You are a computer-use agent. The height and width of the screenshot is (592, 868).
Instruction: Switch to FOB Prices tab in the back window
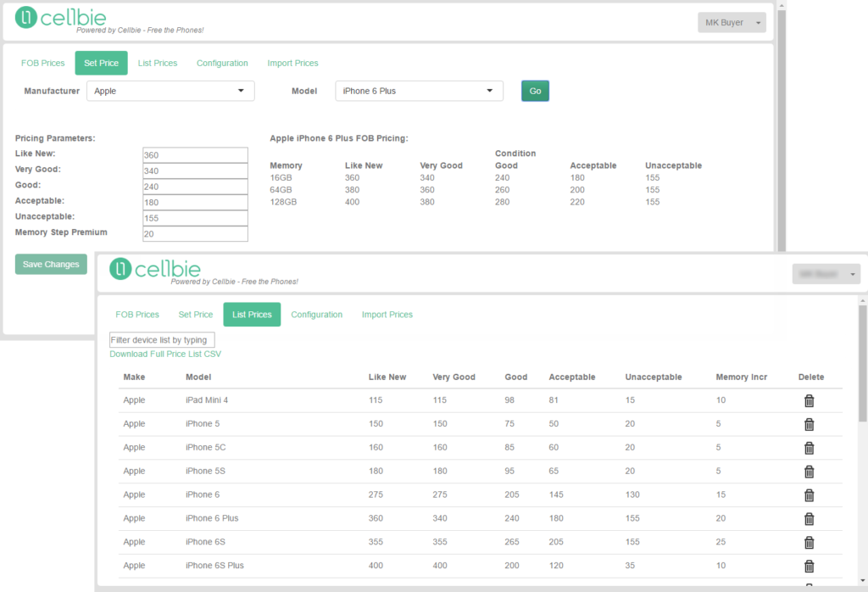42,63
